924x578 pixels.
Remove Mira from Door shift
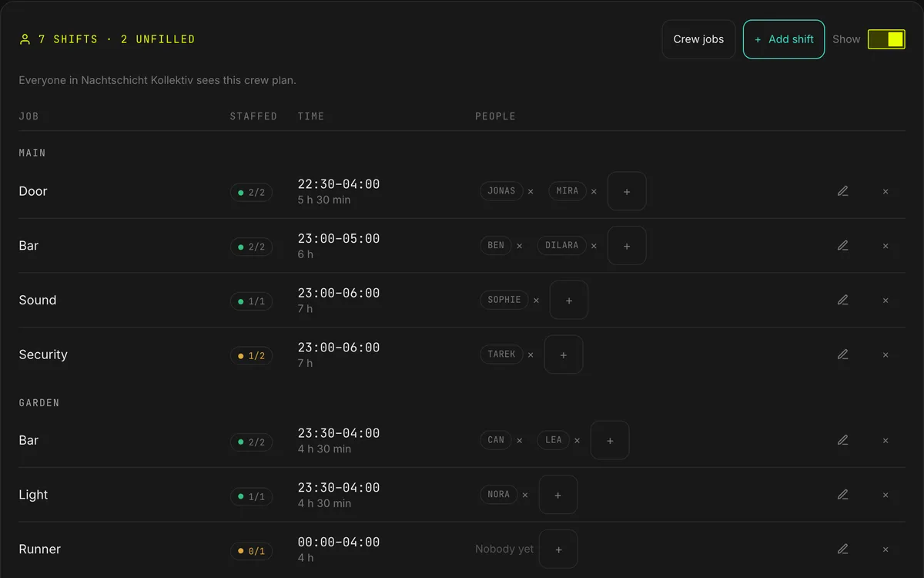click(x=594, y=191)
